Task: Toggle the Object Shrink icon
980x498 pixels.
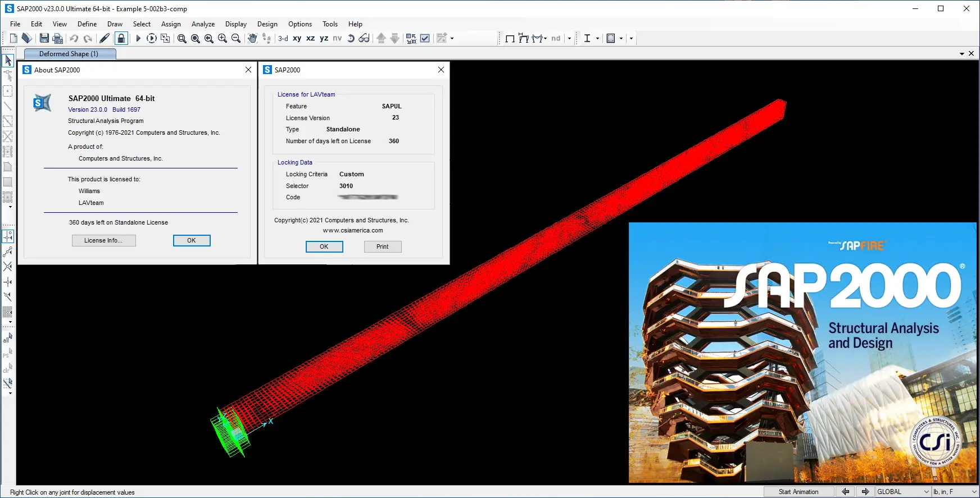Action: [411, 38]
